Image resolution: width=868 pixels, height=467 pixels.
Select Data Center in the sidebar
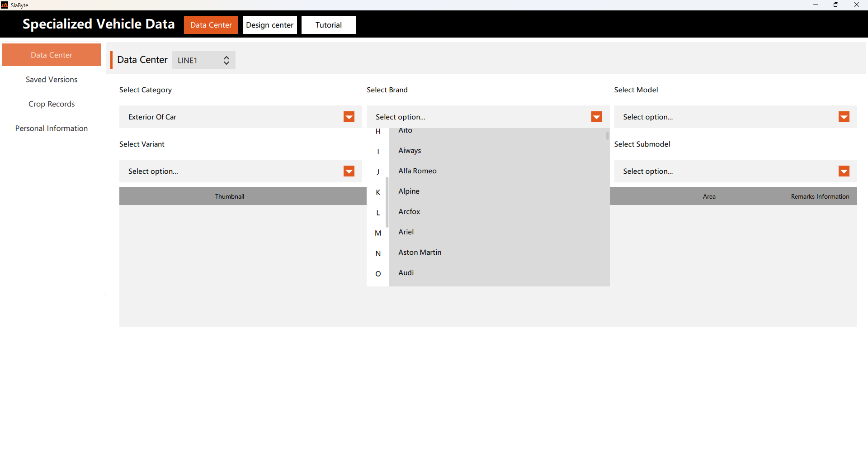click(x=52, y=55)
